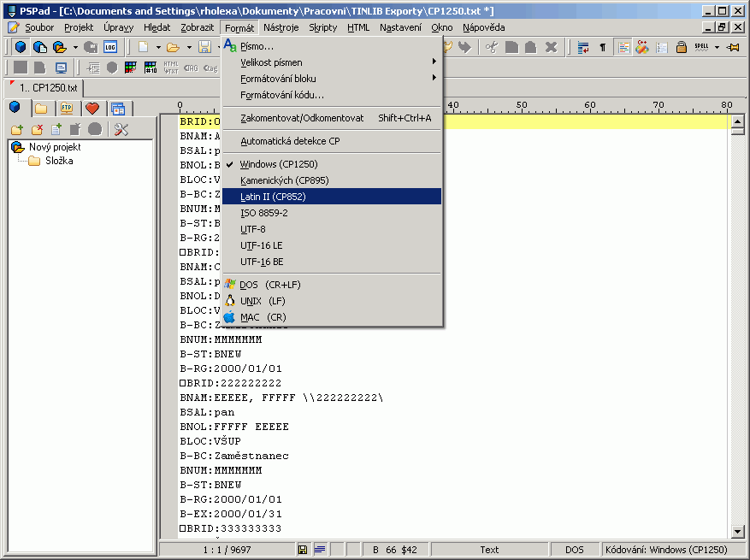Click the vertical scrollbar down arrow
This screenshot has width=750, height=560.
point(737,530)
